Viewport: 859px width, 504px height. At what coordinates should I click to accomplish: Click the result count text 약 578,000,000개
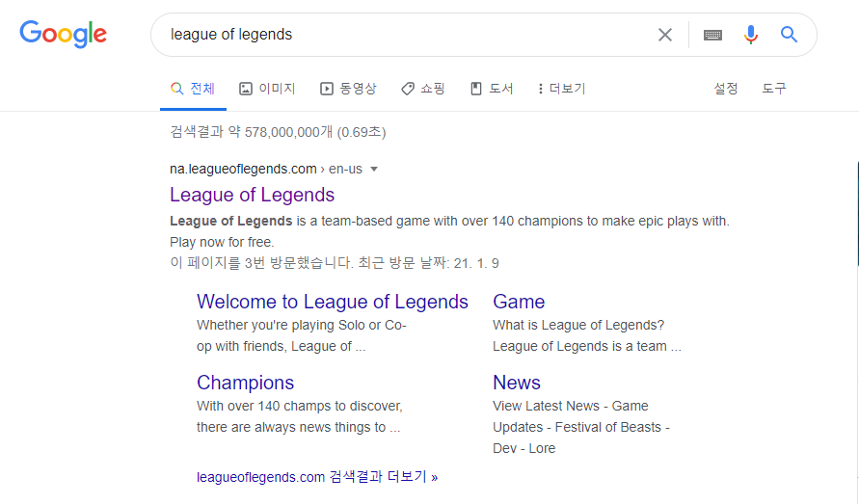[x=280, y=132]
